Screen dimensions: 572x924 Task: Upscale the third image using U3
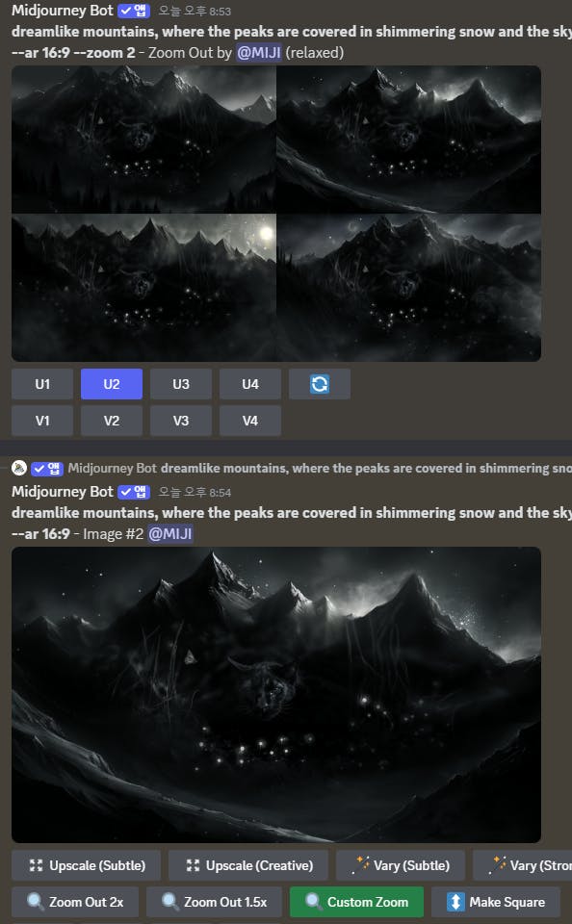click(181, 384)
